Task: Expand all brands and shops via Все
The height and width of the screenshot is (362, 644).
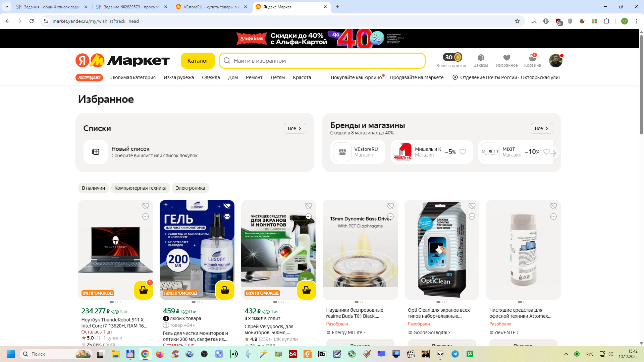Action: [x=541, y=128]
